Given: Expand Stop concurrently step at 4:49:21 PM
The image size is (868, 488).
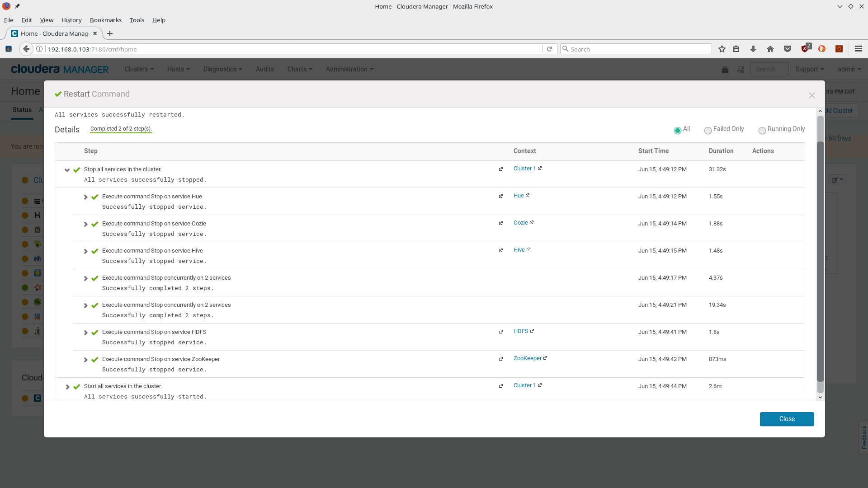Looking at the screenshot, I should (85, 305).
